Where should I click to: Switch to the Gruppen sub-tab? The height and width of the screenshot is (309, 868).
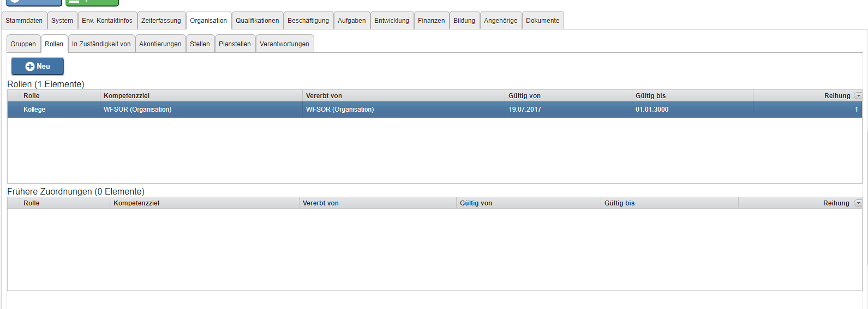[23, 44]
